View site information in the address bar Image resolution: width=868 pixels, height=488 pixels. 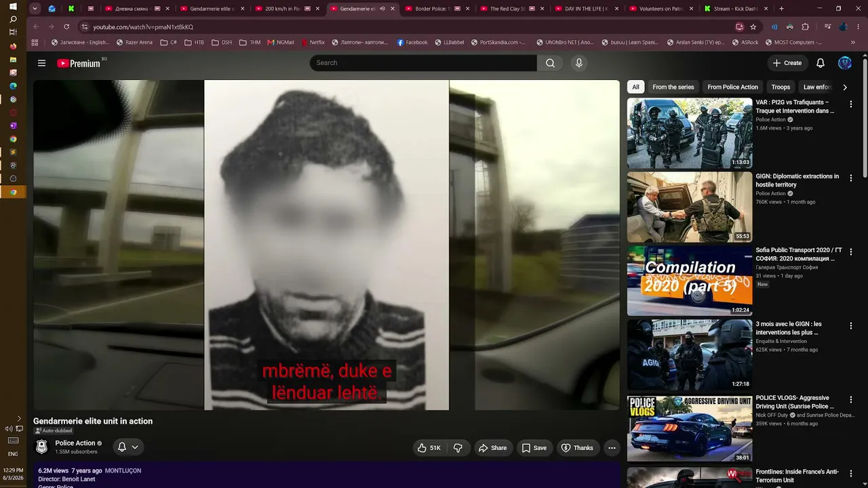coord(85,26)
